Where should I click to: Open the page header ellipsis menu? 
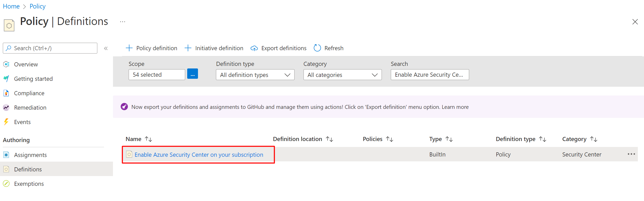coord(122,22)
